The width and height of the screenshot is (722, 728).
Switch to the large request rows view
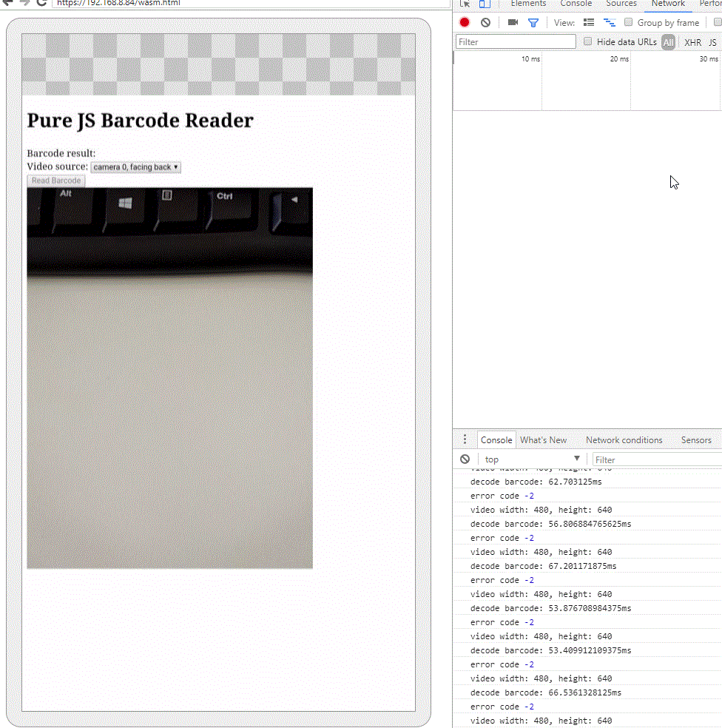(589, 23)
